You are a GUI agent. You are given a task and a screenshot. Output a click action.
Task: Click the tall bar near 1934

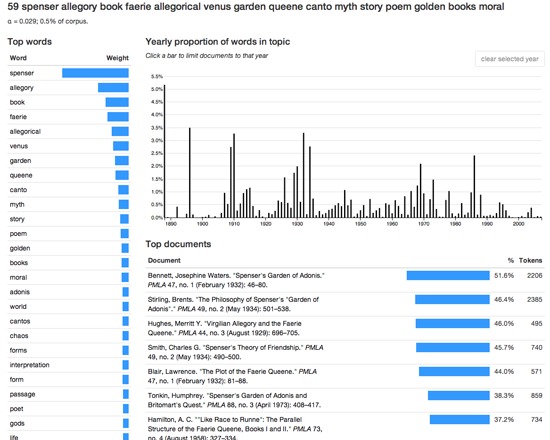[x=310, y=182]
